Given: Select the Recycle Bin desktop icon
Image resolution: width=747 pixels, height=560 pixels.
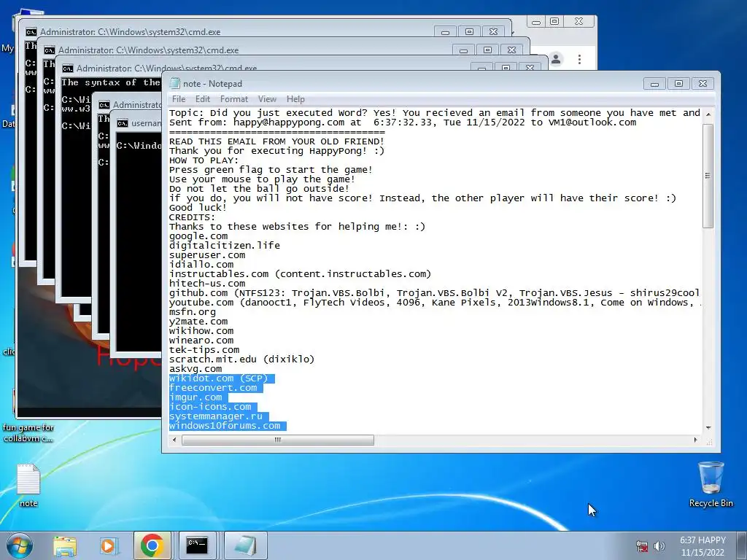Looking at the screenshot, I should pos(711,484).
